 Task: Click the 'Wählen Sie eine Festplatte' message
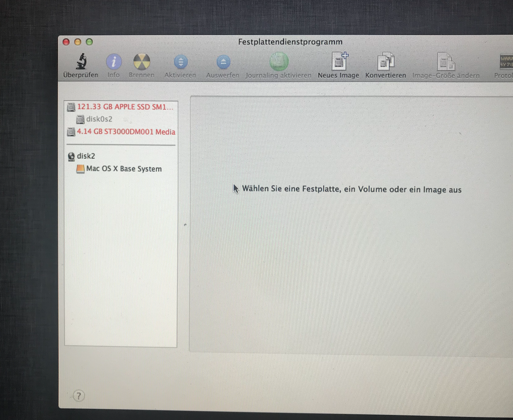(352, 189)
